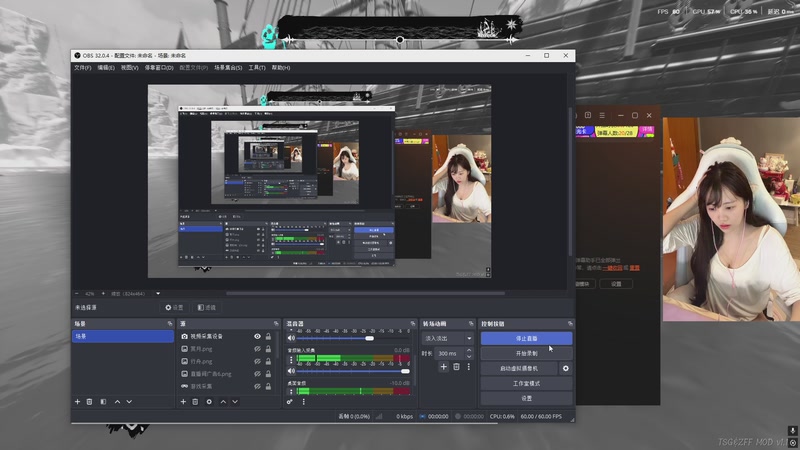This screenshot has height=450, width=800.
Task: Open the source 滤镜 filters button
Action: pos(207,308)
